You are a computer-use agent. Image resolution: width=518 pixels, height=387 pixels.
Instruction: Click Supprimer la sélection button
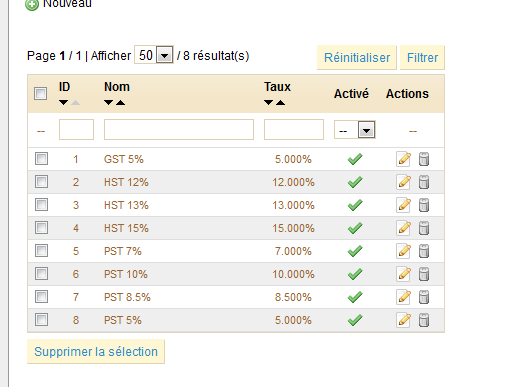[96, 352]
